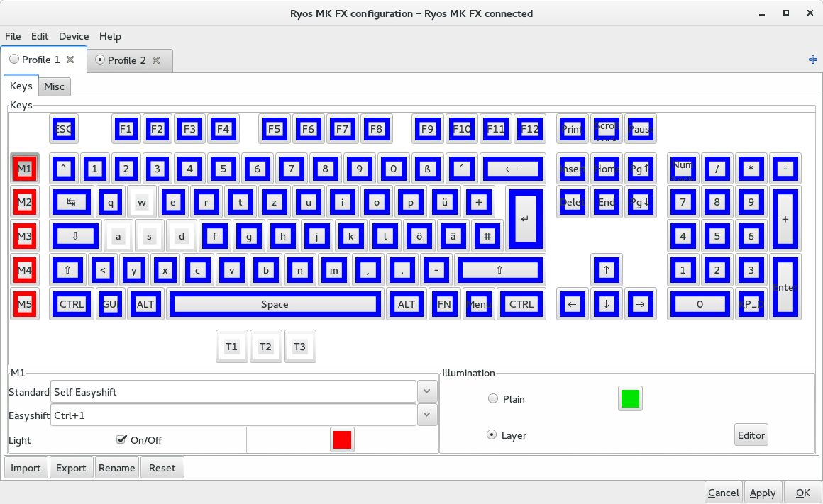Select the red M5 macro key
823x504 pixels.
click(25, 304)
